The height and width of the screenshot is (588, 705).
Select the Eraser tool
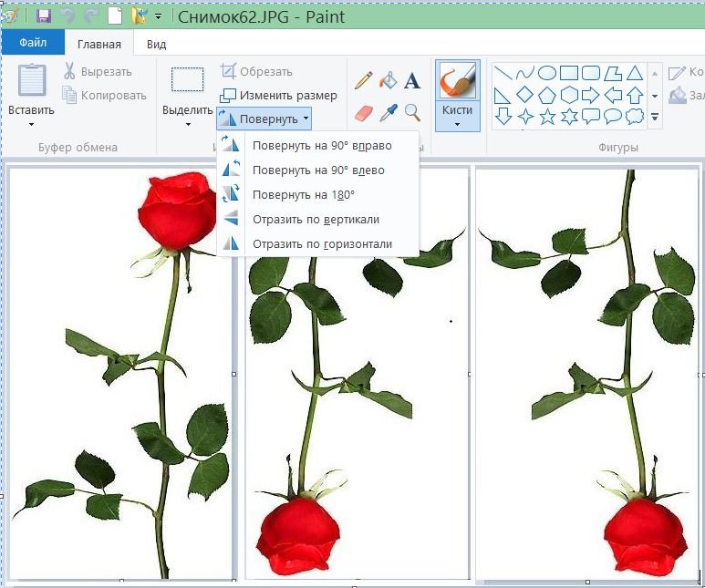pyautogui.click(x=363, y=112)
